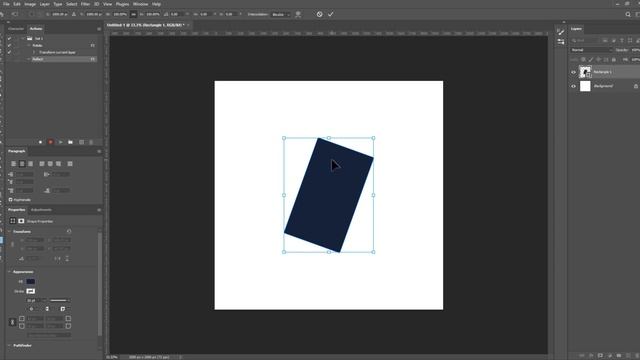Stop recording in the Actions panel
Image resolution: width=640 pixels, height=360 pixels.
(40, 142)
